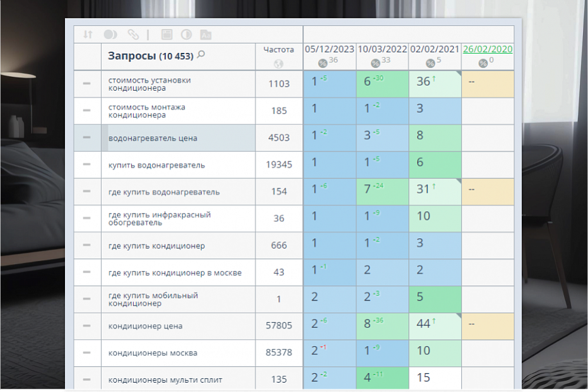The image size is (588, 392).
Task: Click position 36 in the 02/02/2021 column
Action: pos(423,81)
